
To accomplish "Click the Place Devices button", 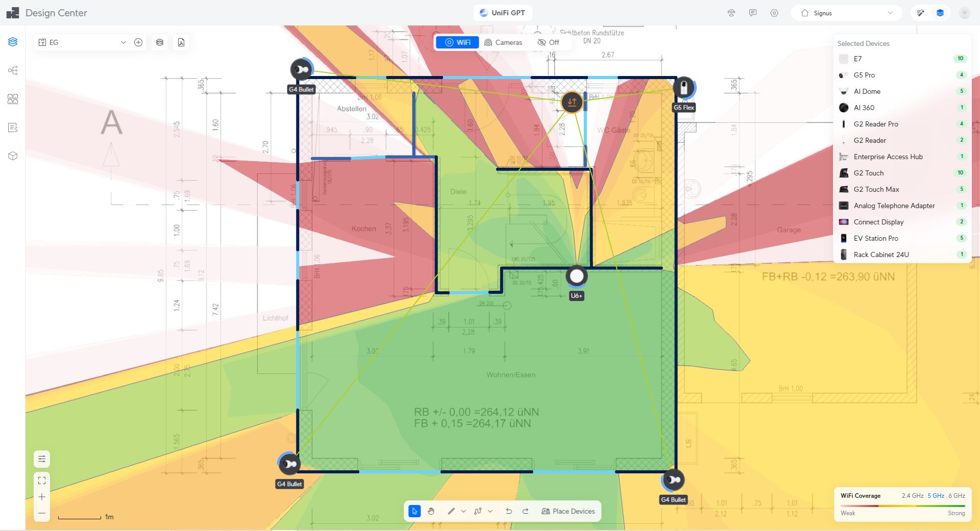I will click(568, 511).
